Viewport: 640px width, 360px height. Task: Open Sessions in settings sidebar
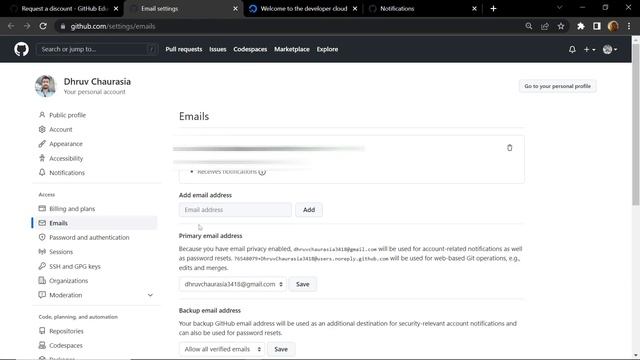pos(61,252)
